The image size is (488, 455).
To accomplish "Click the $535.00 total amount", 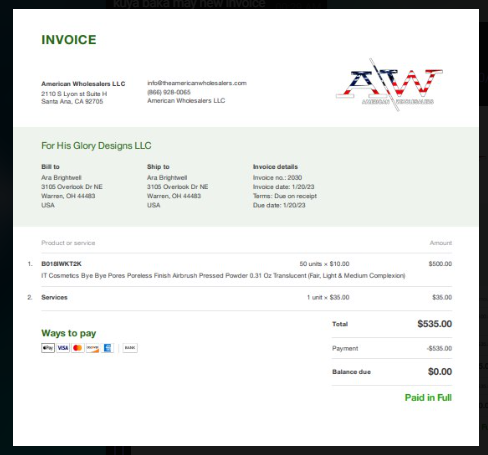I will [435, 324].
